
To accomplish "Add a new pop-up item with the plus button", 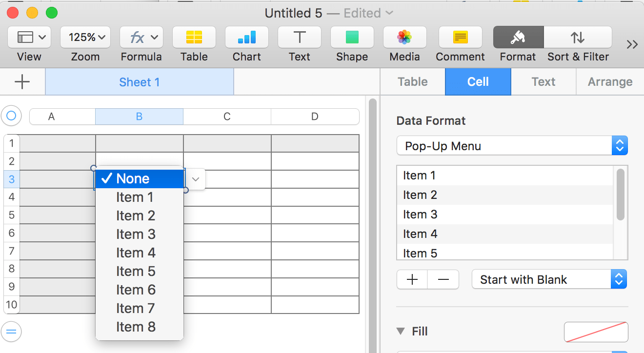I will tap(412, 279).
